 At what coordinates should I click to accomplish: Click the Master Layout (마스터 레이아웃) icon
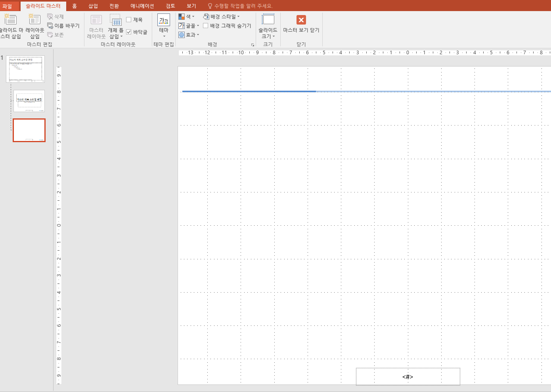(96, 20)
